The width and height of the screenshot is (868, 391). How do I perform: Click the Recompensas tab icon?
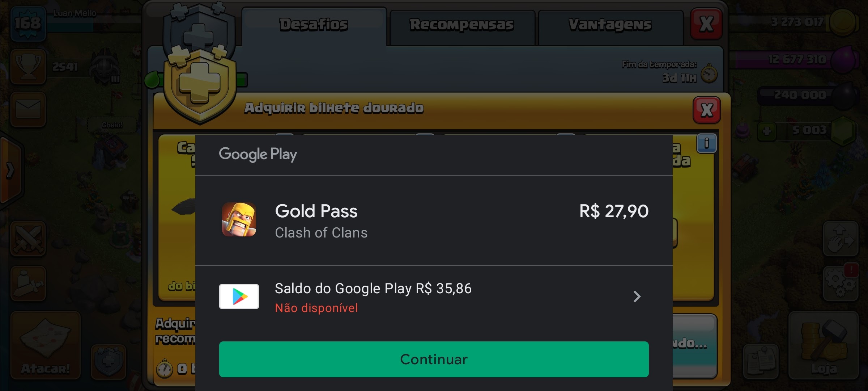[x=460, y=23]
